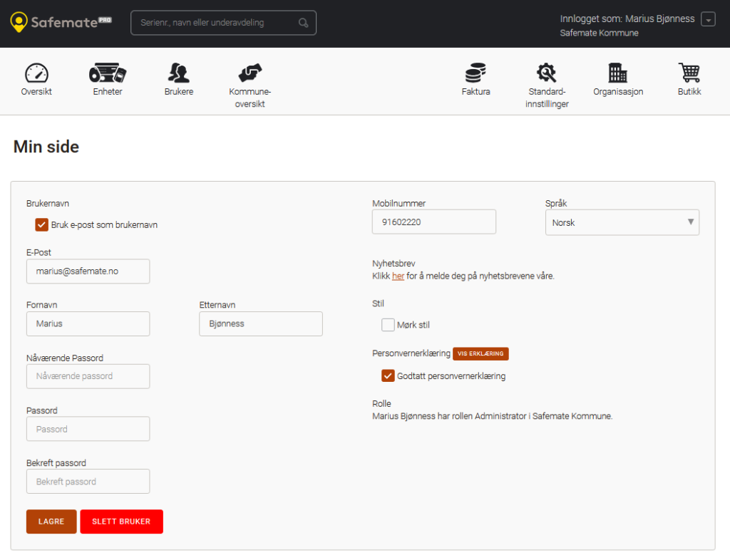Click the VIS ERKLÆRING button
Screen dimensions: 730x560
(480, 353)
